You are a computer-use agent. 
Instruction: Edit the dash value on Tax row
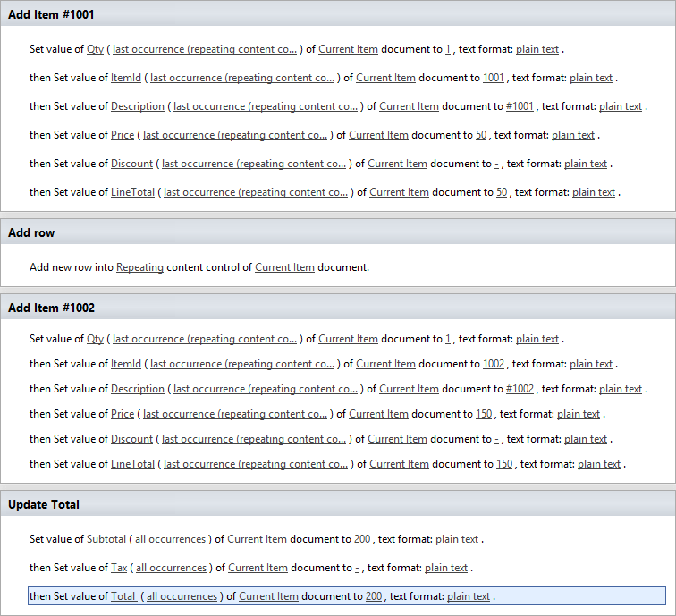[x=357, y=568]
